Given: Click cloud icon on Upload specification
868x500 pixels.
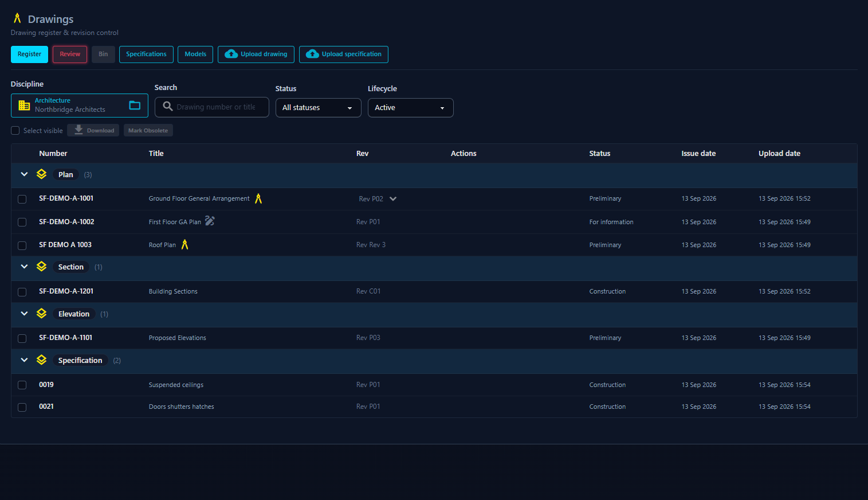Looking at the screenshot, I should pos(312,54).
